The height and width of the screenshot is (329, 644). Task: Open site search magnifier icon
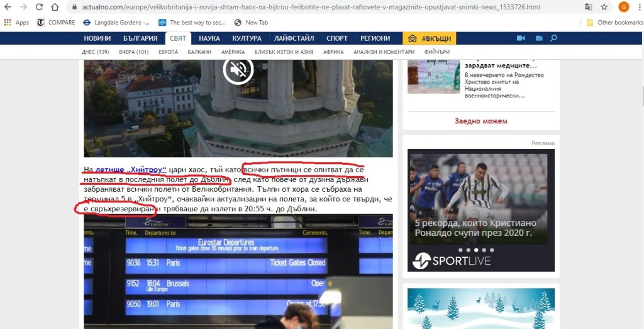pyautogui.click(x=554, y=38)
